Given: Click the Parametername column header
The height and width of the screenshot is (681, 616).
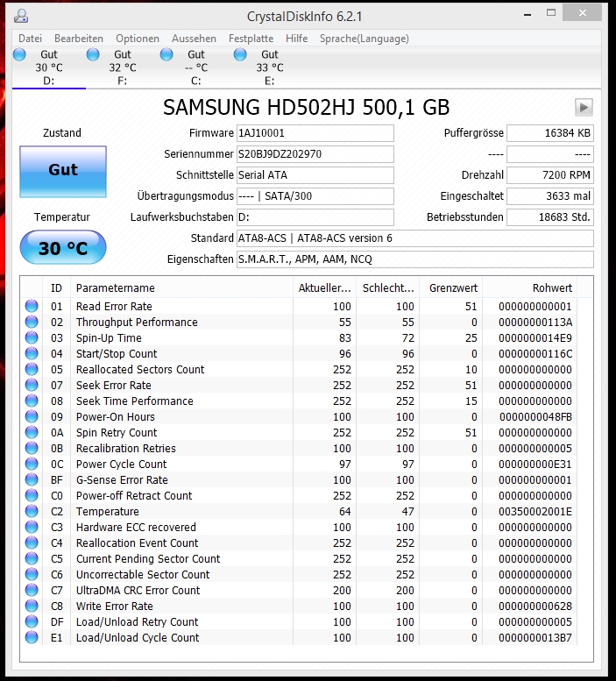Looking at the screenshot, I should tap(181, 288).
